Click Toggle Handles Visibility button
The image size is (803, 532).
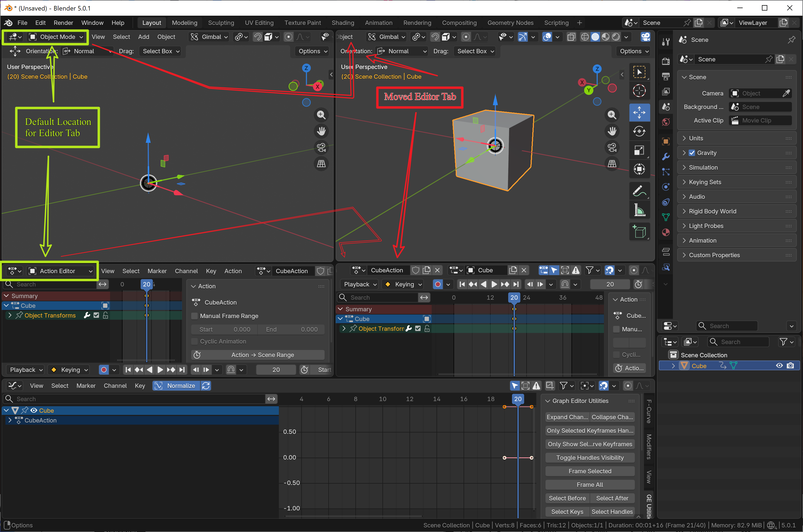click(x=590, y=458)
